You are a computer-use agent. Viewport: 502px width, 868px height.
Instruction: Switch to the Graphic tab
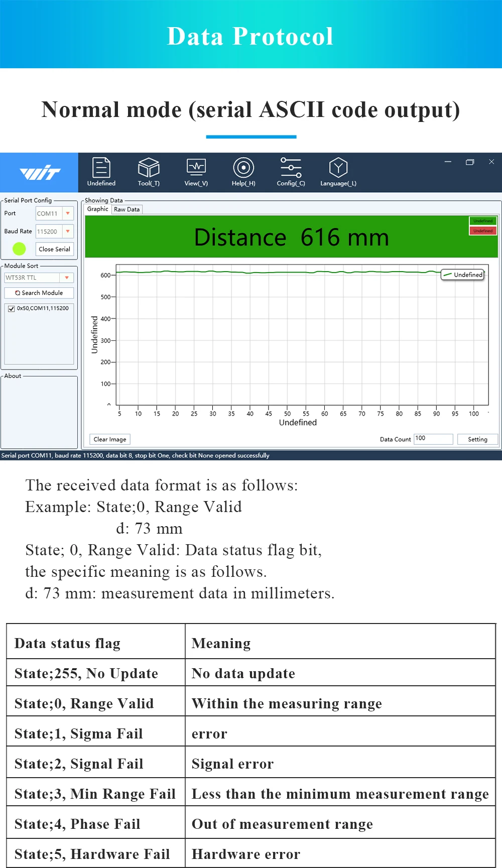[x=97, y=209]
